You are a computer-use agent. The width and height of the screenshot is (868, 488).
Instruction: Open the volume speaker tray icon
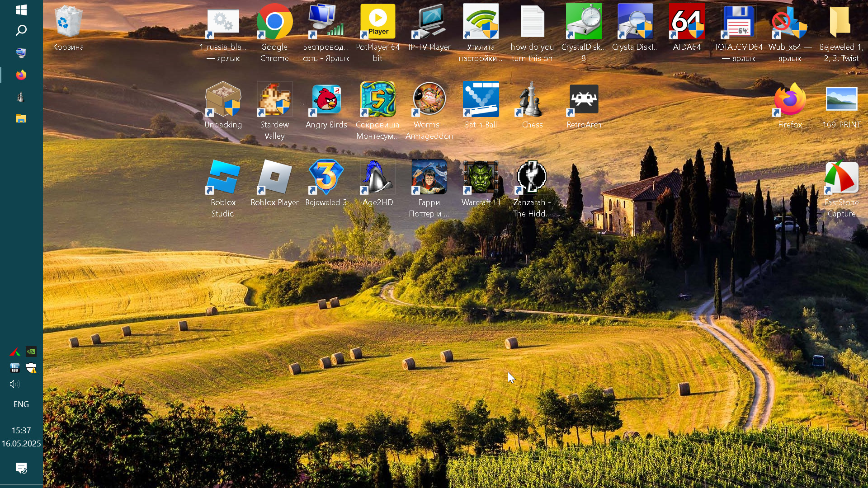pos(14,385)
